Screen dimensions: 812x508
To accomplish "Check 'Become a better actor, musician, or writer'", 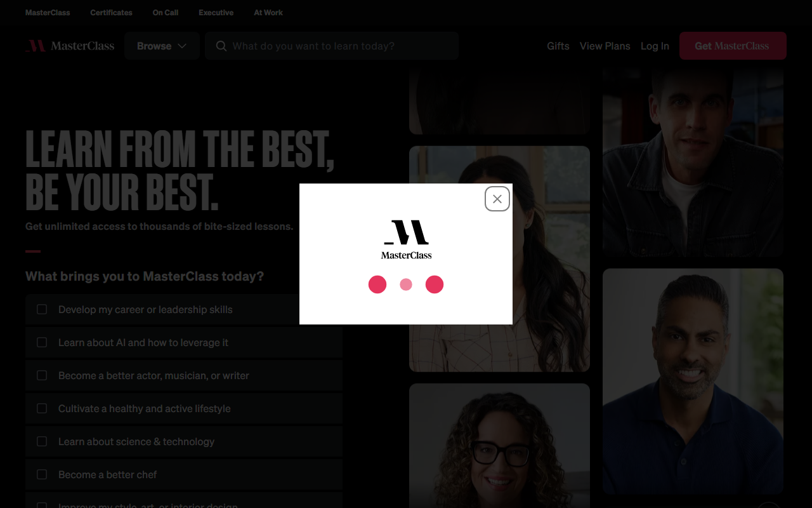I will click(x=42, y=375).
